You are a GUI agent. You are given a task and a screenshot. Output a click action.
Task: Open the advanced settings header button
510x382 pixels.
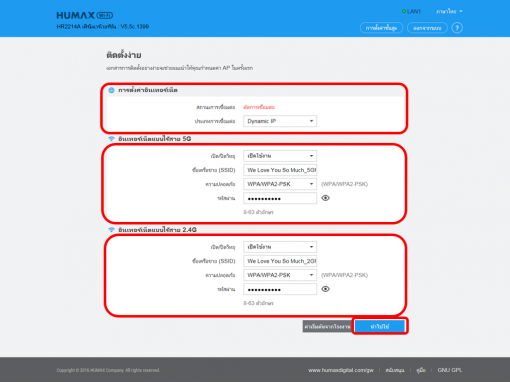[381, 28]
